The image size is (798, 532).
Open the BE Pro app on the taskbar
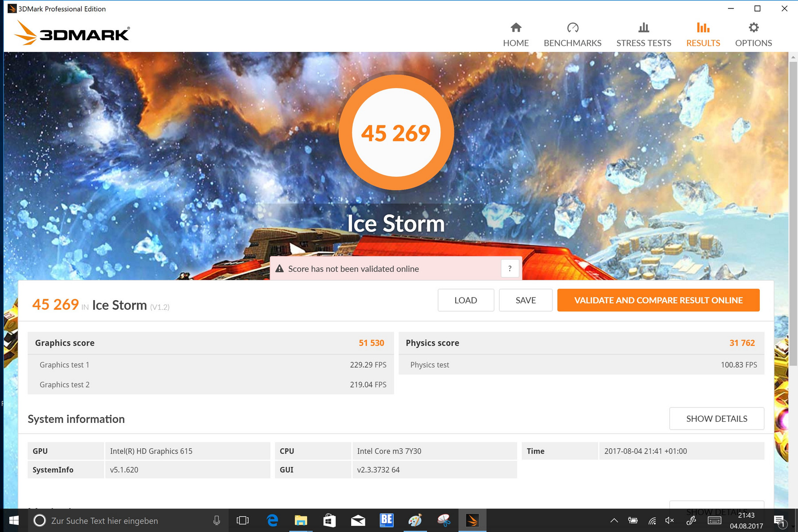[387, 520]
